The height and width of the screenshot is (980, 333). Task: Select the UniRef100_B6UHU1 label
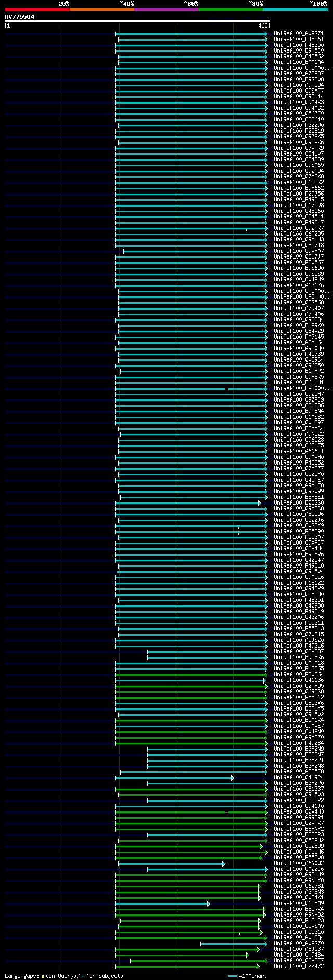[299, 382]
